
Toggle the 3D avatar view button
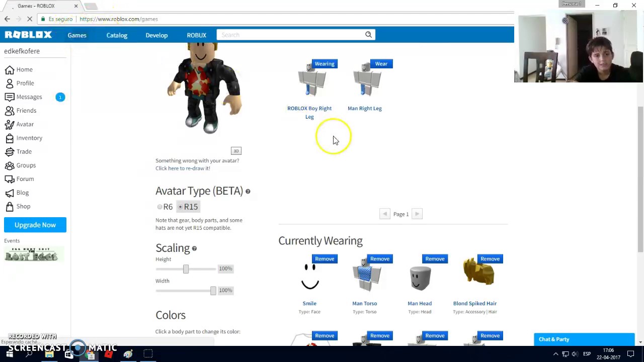pyautogui.click(x=236, y=151)
